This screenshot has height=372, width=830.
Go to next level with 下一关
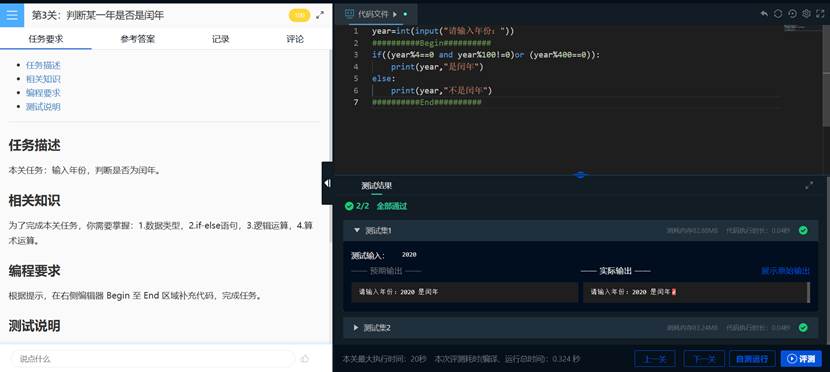[x=704, y=359]
